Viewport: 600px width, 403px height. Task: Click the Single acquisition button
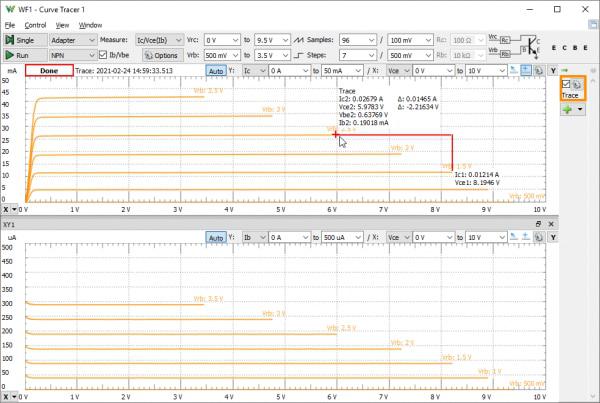coord(23,39)
